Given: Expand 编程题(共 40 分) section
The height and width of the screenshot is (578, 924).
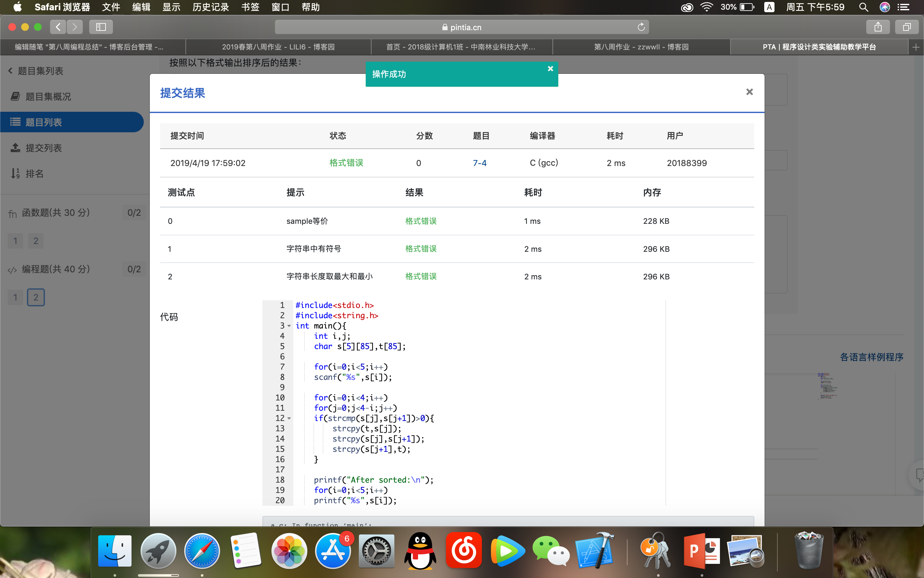Looking at the screenshot, I should pyautogui.click(x=56, y=269).
